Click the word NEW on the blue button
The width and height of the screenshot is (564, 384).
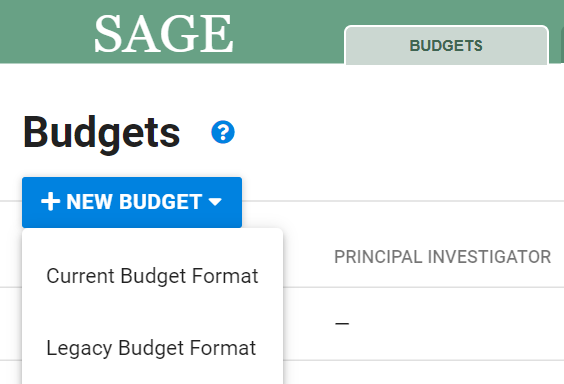pos(89,202)
